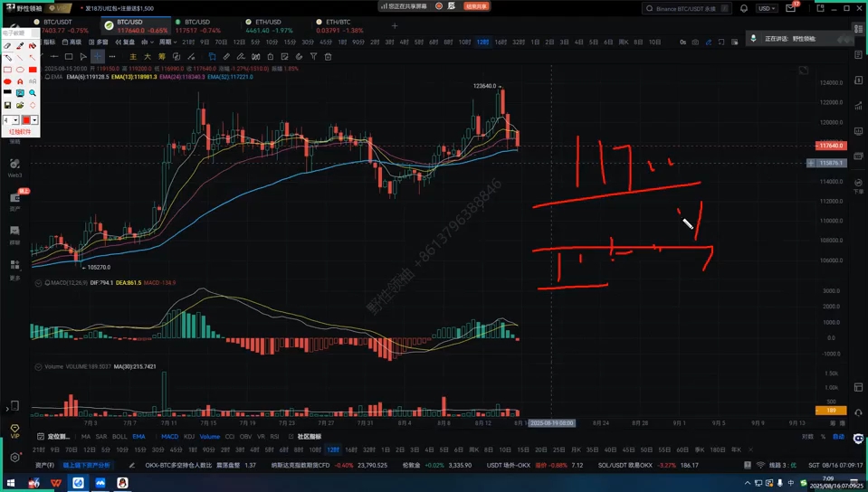Toggle the KDJ sub-indicator
Image resolution: width=868 pixels, height=492 pixels.
(189, 437)
